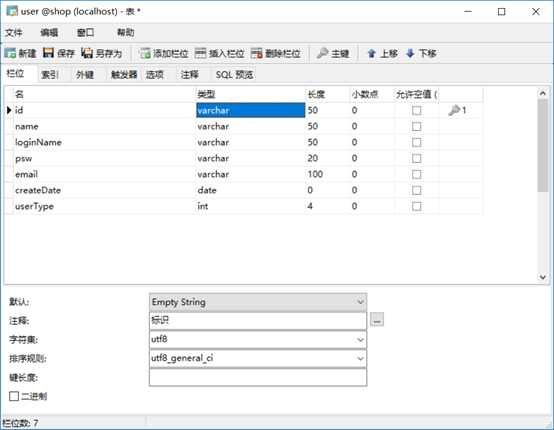
Task: Click the ... button beside 注释 field
Action: (377, 320)
